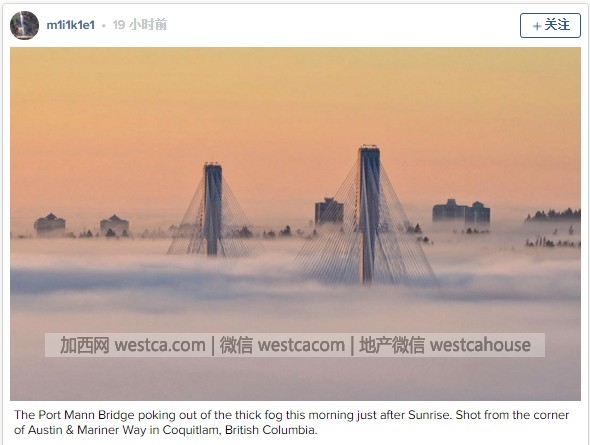The height and width of the screenshot is (445, 590).
Task: Follow the user with the 关注 button
Action: (x=550, y=25)
